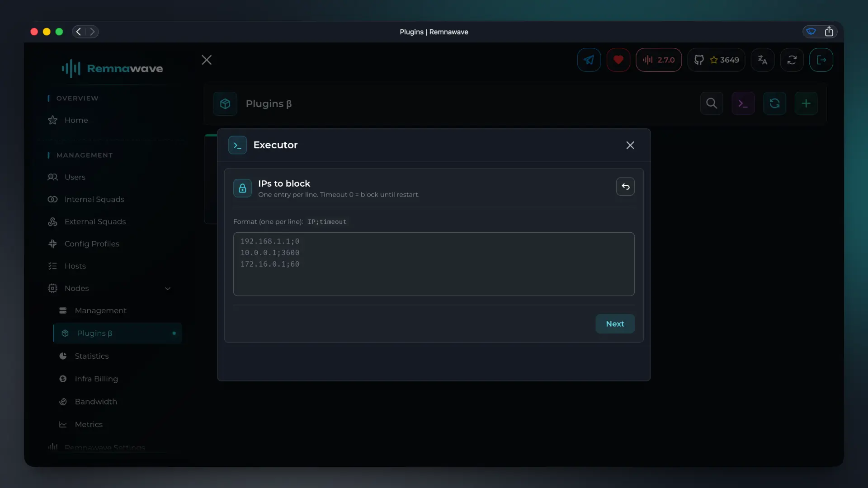Click the version 2.7.0 badge
The height and width of the screenshot is (488, 868).
click(x=659, y=60)
